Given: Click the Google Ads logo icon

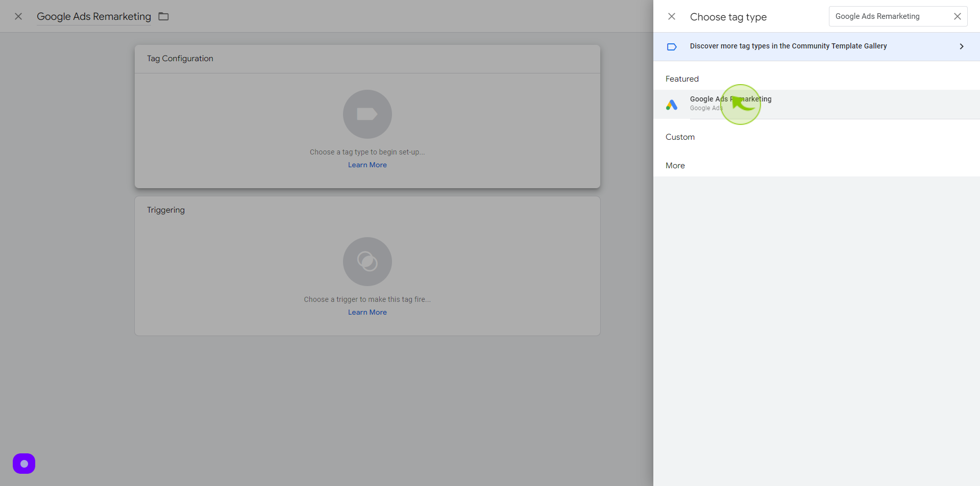Looking at the screenshot, I should (x=672, y=105).
